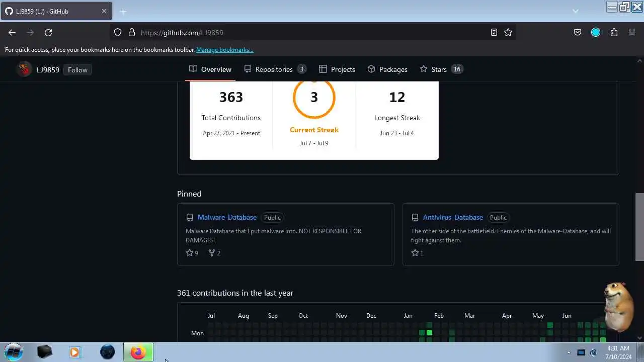The height and width of the screenshot is (362, 644).
Task: Close the LJ9859 GitHub tab
Action: [x=104, y=11]
